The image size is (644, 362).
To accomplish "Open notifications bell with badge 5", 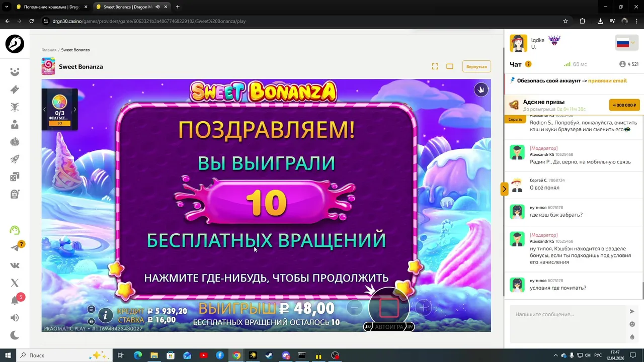I will [15, 301].
